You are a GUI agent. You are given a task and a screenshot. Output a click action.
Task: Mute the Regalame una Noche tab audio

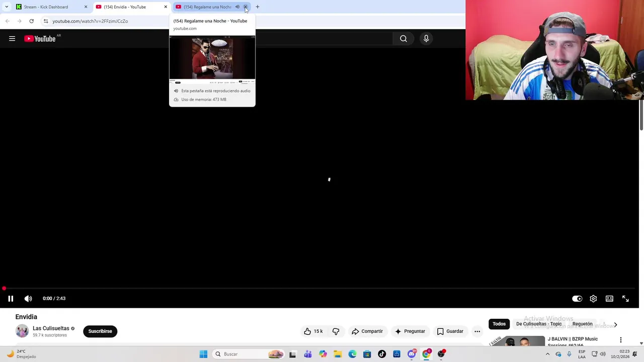point(237,7)
